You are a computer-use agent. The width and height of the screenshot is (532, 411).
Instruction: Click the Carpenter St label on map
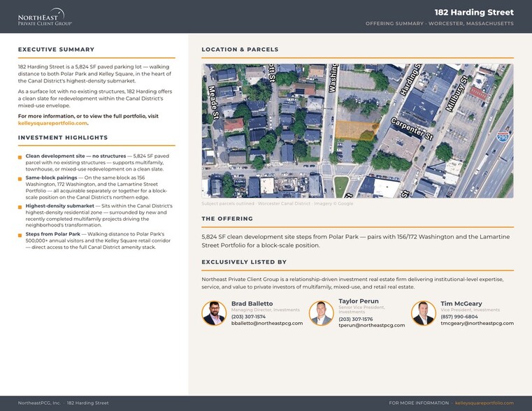(412, 129)
